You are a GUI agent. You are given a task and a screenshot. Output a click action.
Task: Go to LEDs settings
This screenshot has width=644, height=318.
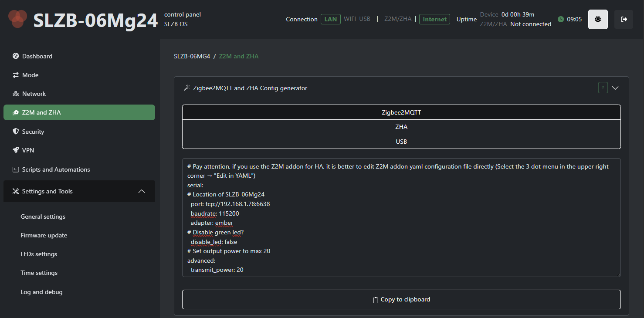point(39,254)
